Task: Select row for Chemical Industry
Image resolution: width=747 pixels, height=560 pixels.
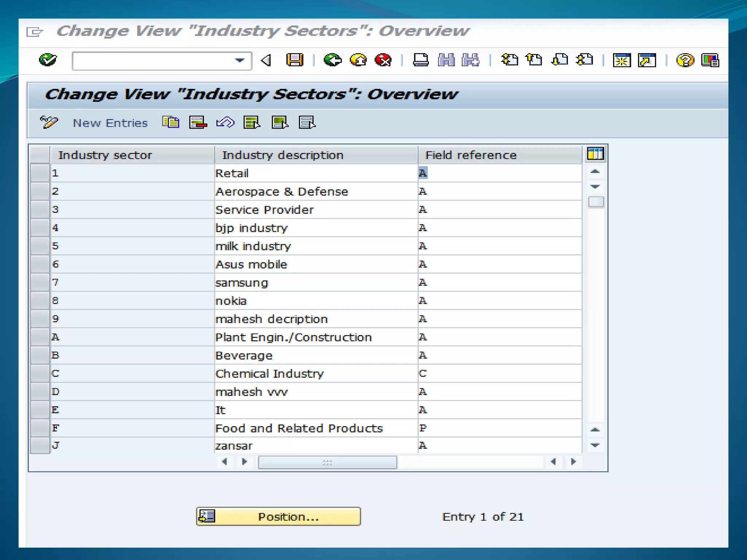Action: 40,373
